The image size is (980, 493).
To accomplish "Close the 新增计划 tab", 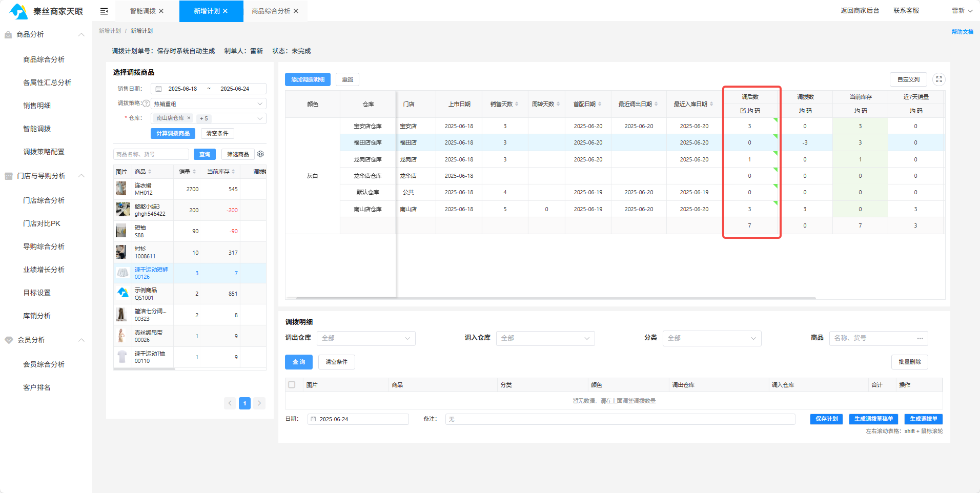I will [225, 11].
